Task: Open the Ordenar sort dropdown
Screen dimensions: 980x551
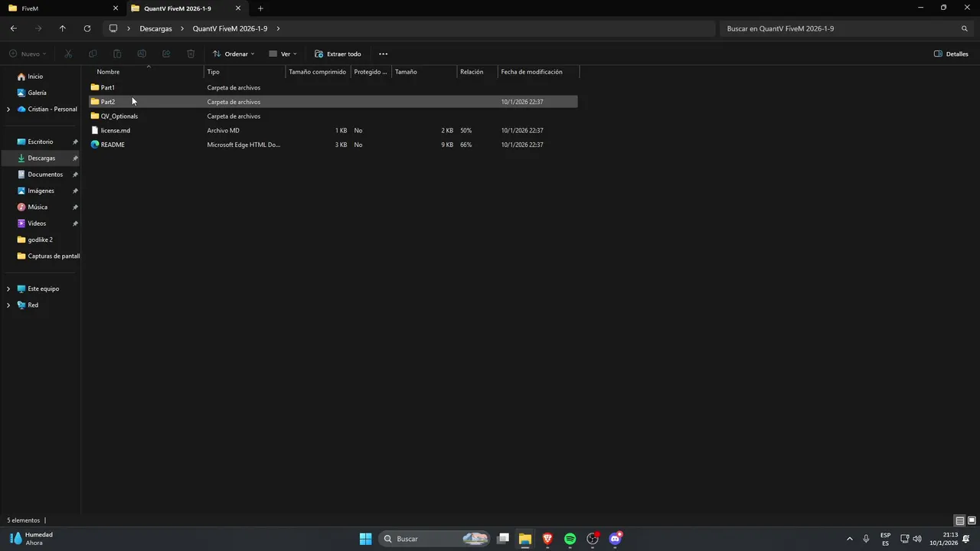Action: point(234,54)
